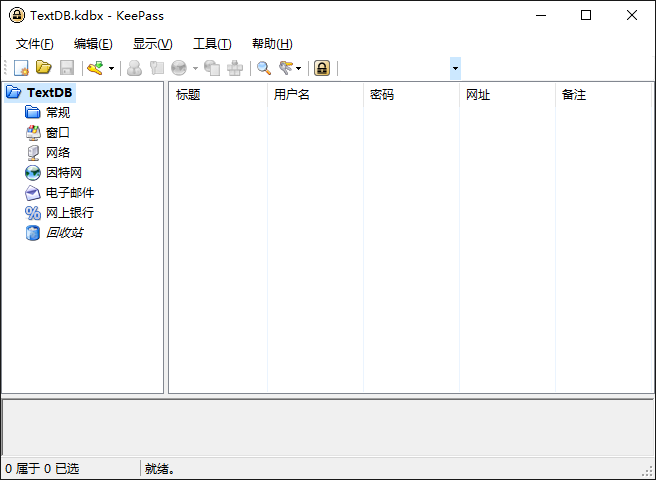Click the Lock workspace padlock icon
The image size is (656, 480).
tap(322, 68)
